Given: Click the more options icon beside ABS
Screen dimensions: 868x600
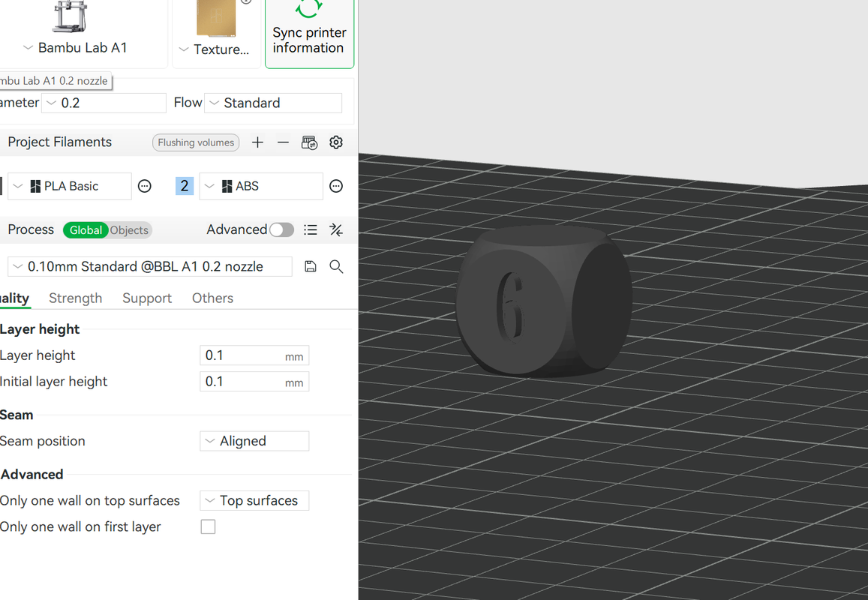Looking at the screenshot, I should (x=336, y=186).
